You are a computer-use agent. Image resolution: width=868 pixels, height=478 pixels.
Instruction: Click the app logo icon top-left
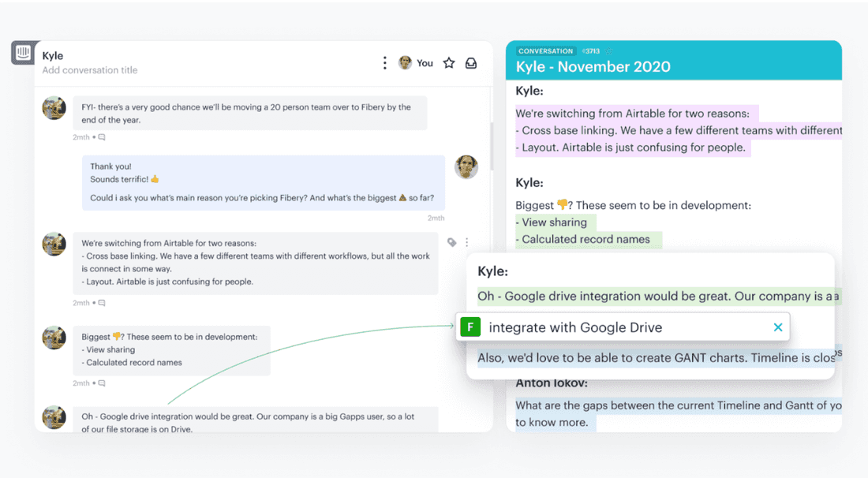coord(24,53)
